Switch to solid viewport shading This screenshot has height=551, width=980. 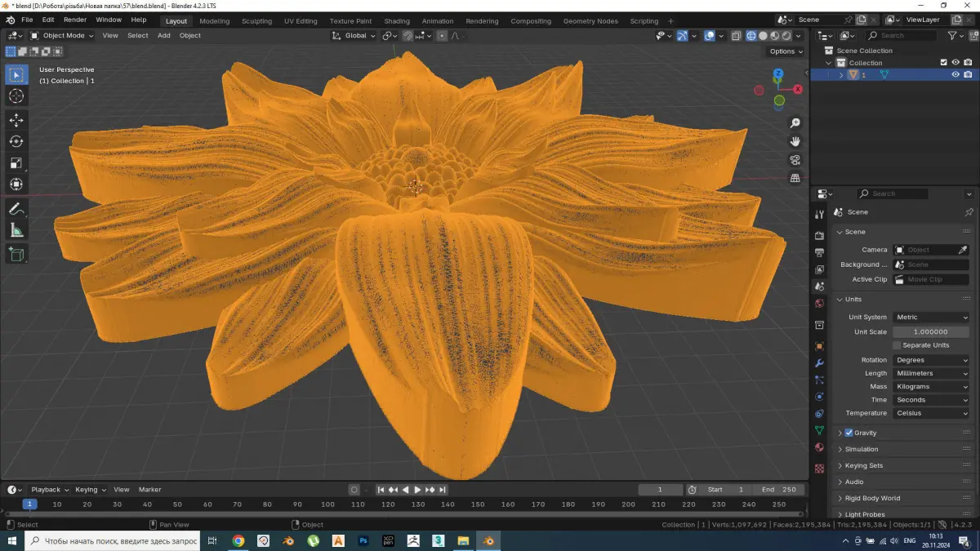pos(763,36)
